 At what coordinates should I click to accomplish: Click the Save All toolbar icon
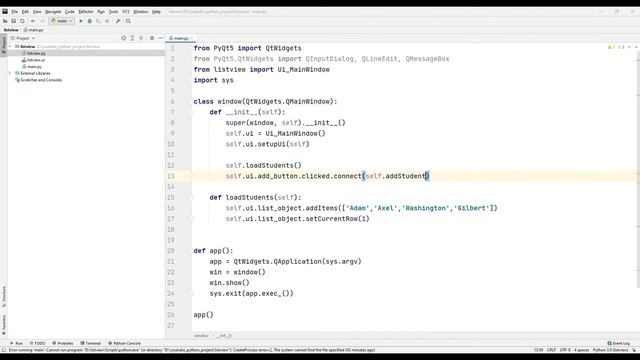click(13, 21)
